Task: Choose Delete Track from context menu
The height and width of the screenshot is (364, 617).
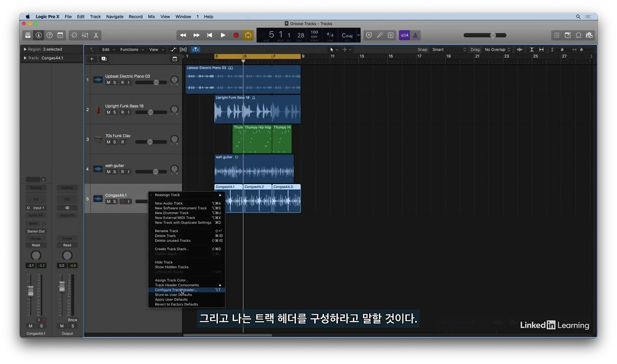Action: pyautogui.click(x=188, y=236)
